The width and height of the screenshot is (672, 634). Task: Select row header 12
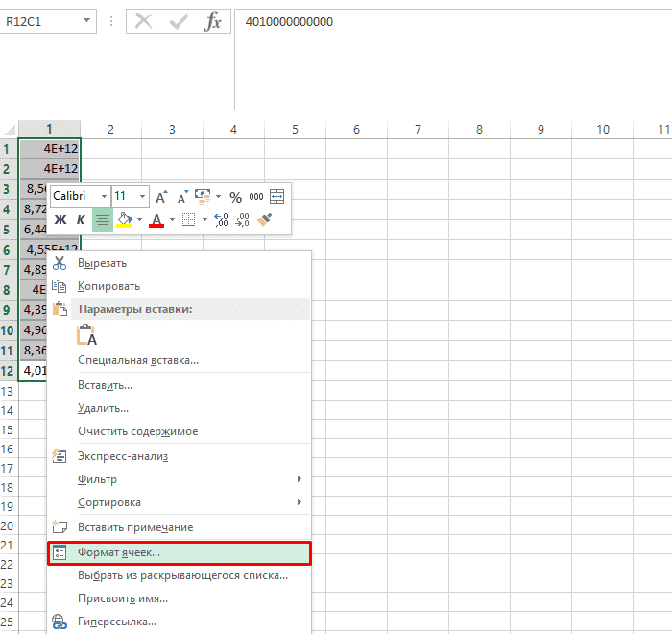click(x=8, y=371)
